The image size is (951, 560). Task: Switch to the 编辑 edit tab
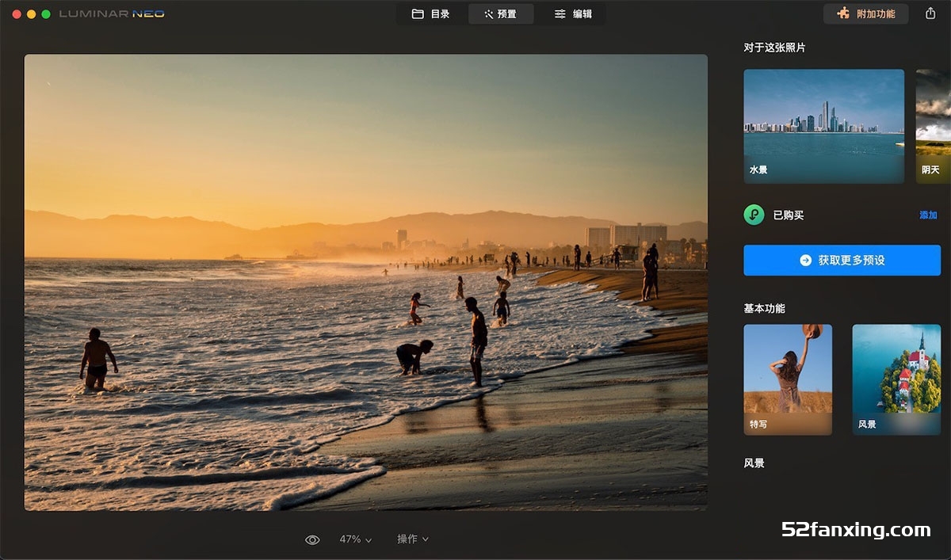572,13
